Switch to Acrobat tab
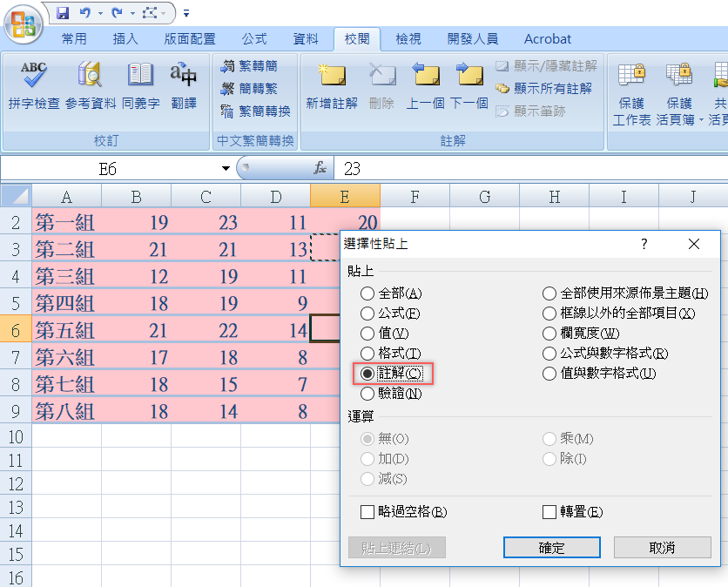 [548, 39]
